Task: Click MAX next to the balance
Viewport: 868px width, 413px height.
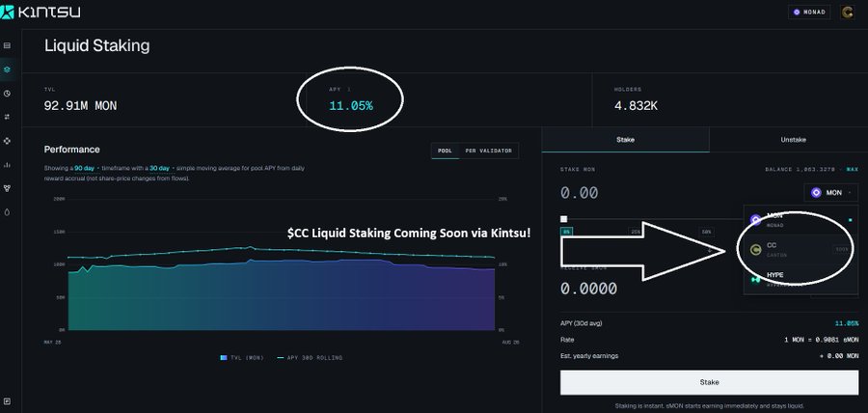Action: pos(852,170)
